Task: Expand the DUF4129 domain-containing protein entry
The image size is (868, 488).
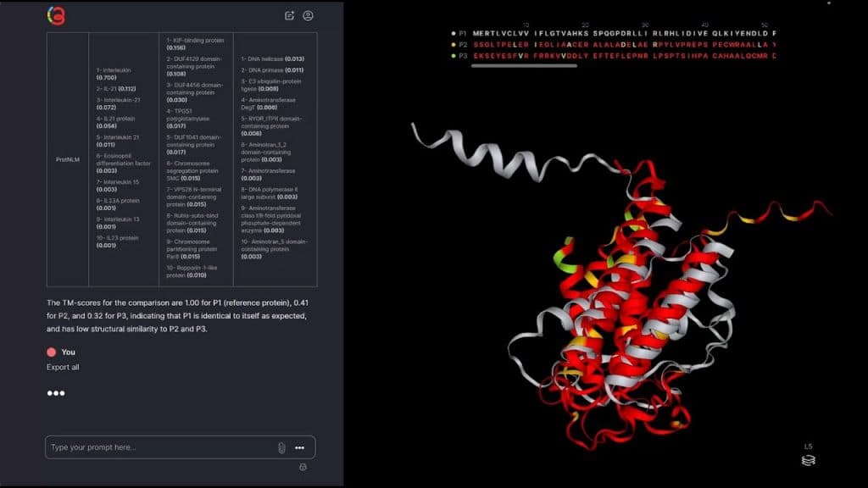Action: coord(197,66)
